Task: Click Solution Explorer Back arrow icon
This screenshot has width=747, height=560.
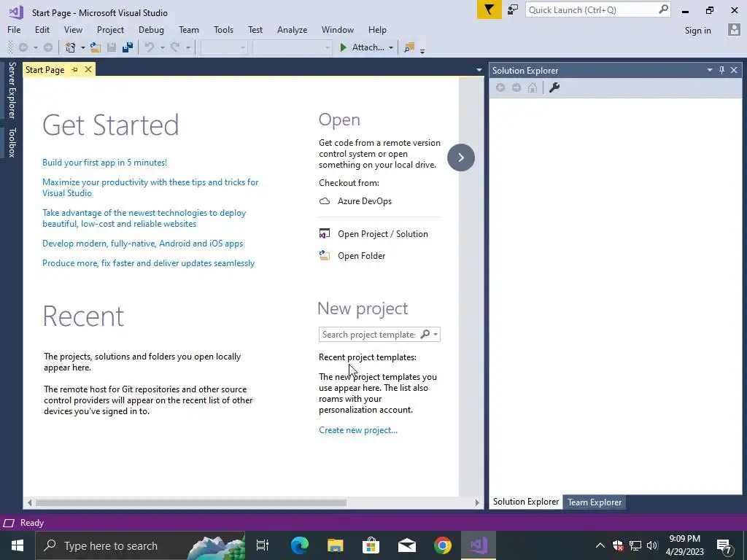Action: click(x=500, y=87)
